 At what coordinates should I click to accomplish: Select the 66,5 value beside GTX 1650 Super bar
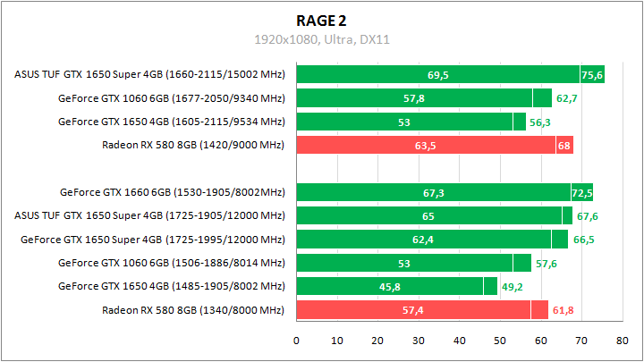tap(583, 240)
